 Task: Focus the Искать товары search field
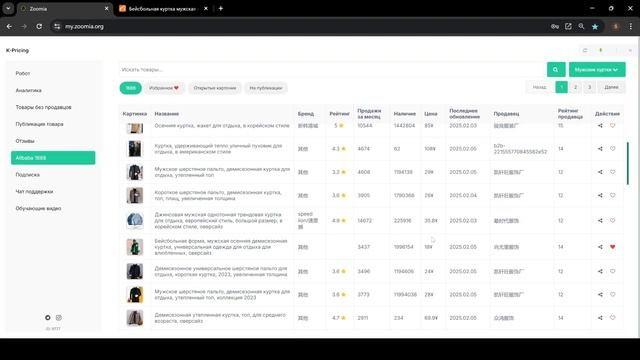(331, 69)
